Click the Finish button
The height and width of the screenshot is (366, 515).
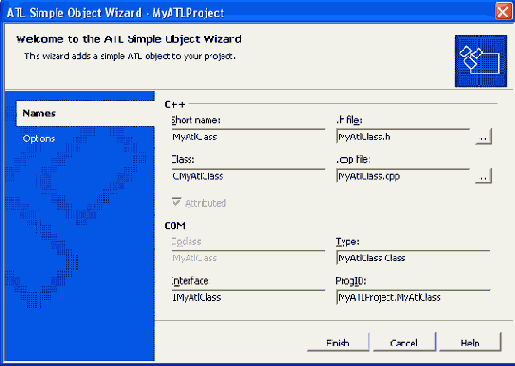338,342
